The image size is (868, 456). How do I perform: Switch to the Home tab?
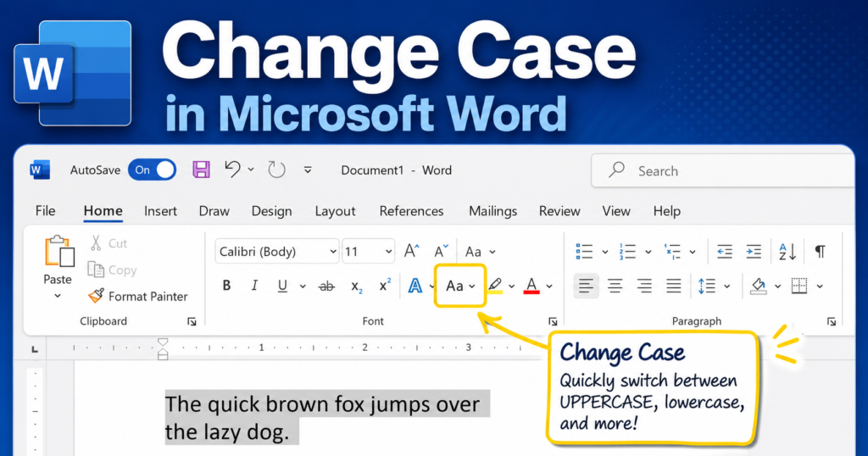pos(103,211)
